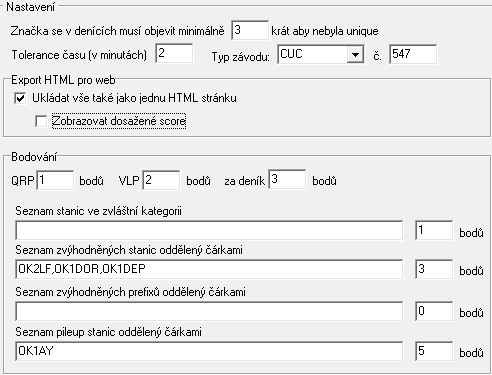
Task: Click the 'Typ závodu:' label
Action: tap(241, 57)
